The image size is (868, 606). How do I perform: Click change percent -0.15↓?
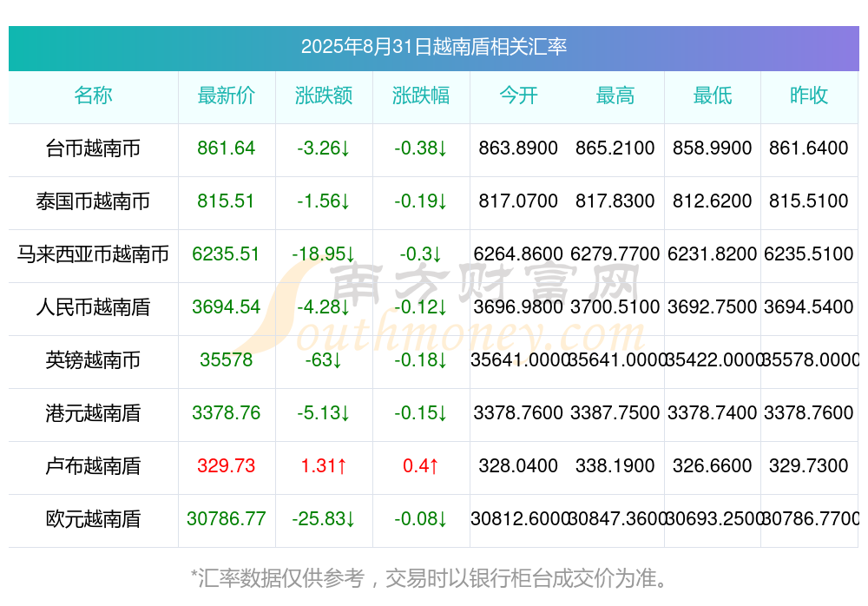[x=421, y=412]
